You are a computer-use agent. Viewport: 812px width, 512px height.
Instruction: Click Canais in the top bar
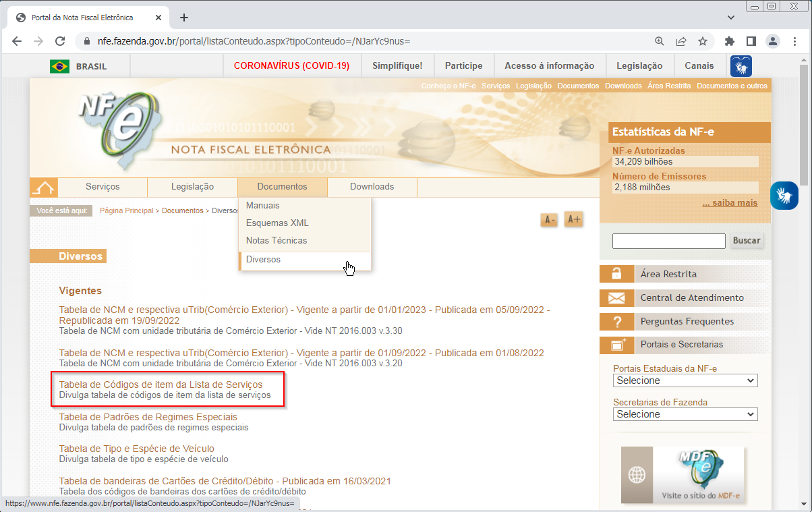699,66
